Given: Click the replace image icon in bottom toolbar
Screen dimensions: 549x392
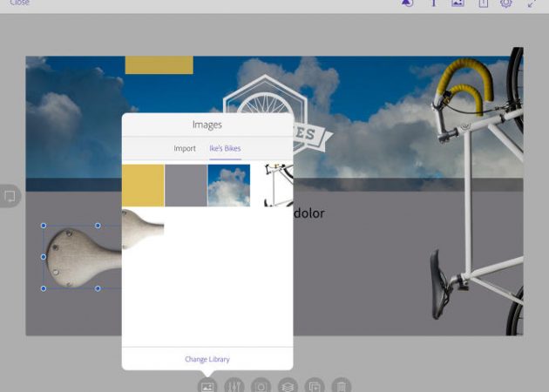Looking at the screenshot, I should click(x=207, y=386).
